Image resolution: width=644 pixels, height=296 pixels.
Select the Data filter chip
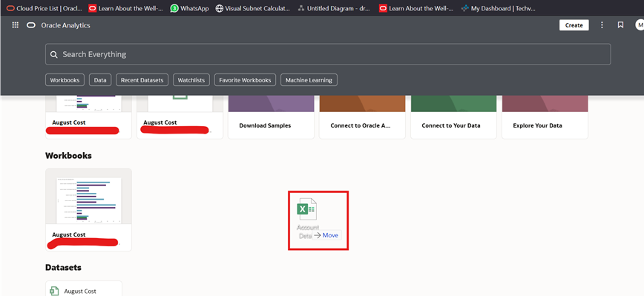point(100,80)
